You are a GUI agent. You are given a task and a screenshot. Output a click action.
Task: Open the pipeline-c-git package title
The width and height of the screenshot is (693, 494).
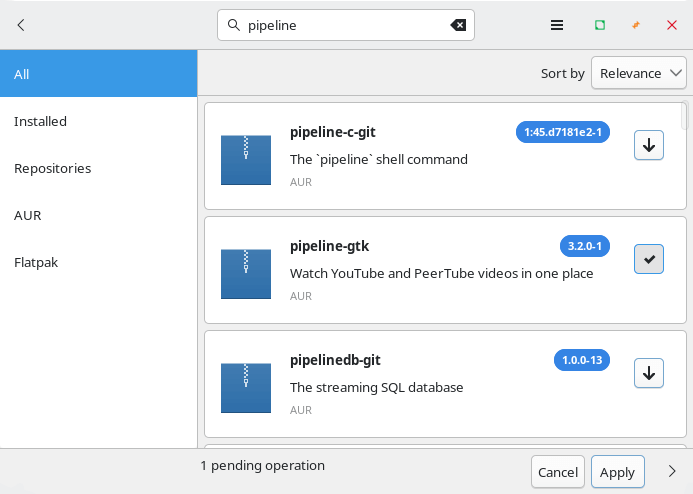[332, 132]
